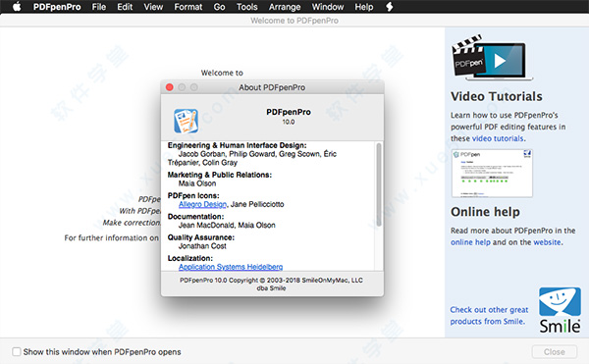Click the Close button in Welcome window
The image size is (589, 364).
tap(554, 351)
